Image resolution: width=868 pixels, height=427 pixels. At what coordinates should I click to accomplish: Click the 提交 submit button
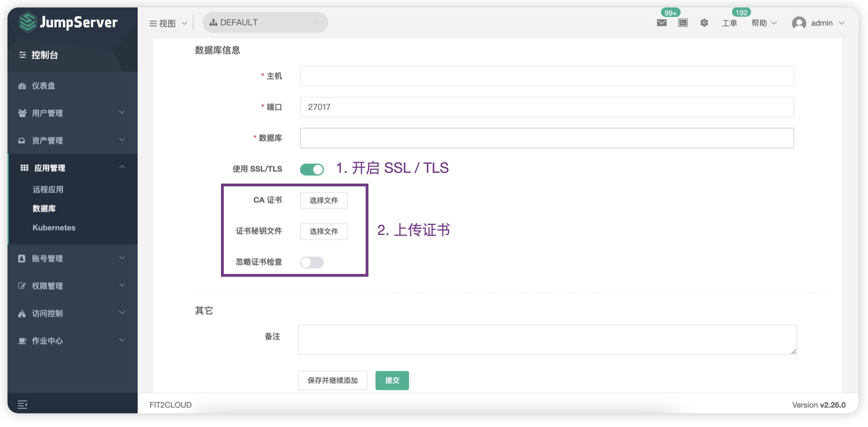[392, 380]
